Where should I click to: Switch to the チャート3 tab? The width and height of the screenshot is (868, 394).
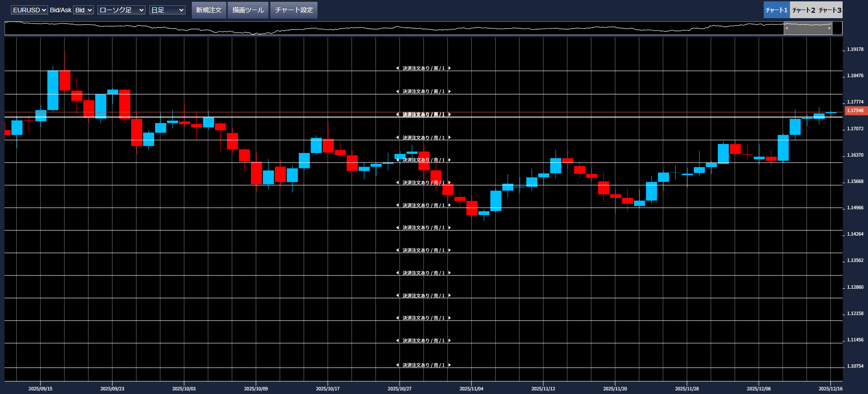click(x=830, y=10)
